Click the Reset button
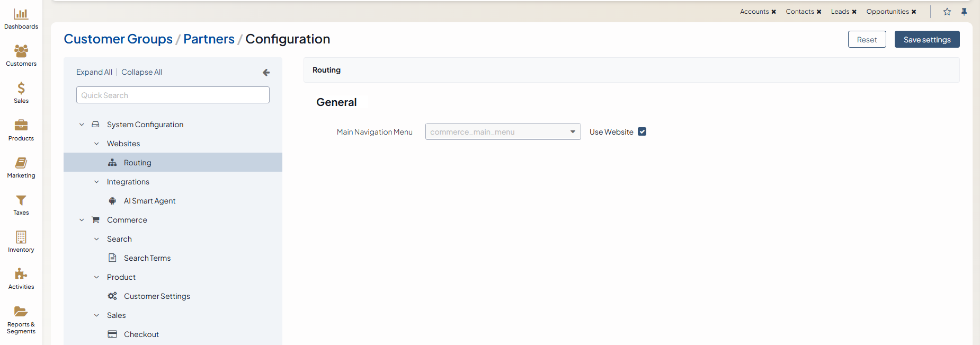 (867, 40)
